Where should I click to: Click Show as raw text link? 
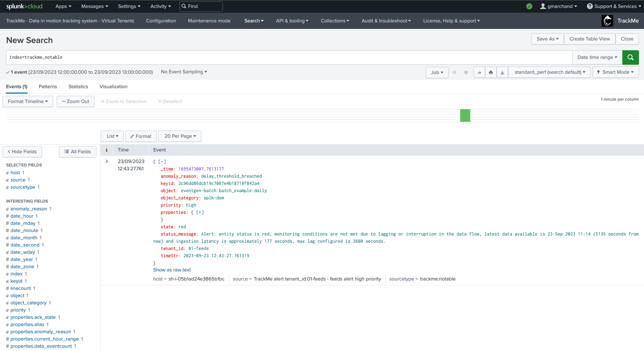coord(172,270)
